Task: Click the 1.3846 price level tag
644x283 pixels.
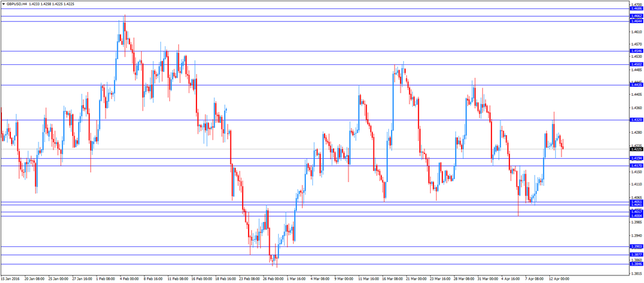Action: 636,264
